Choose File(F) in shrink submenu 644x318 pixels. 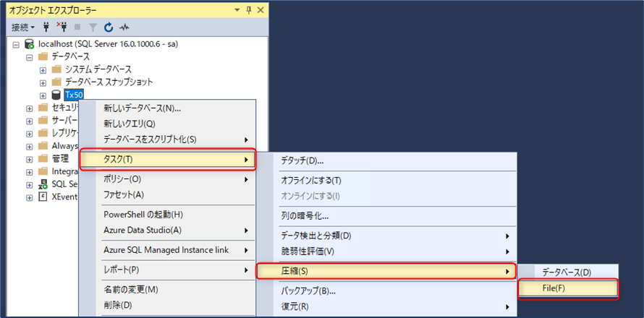pyautogui.click(x=568, y=288)
